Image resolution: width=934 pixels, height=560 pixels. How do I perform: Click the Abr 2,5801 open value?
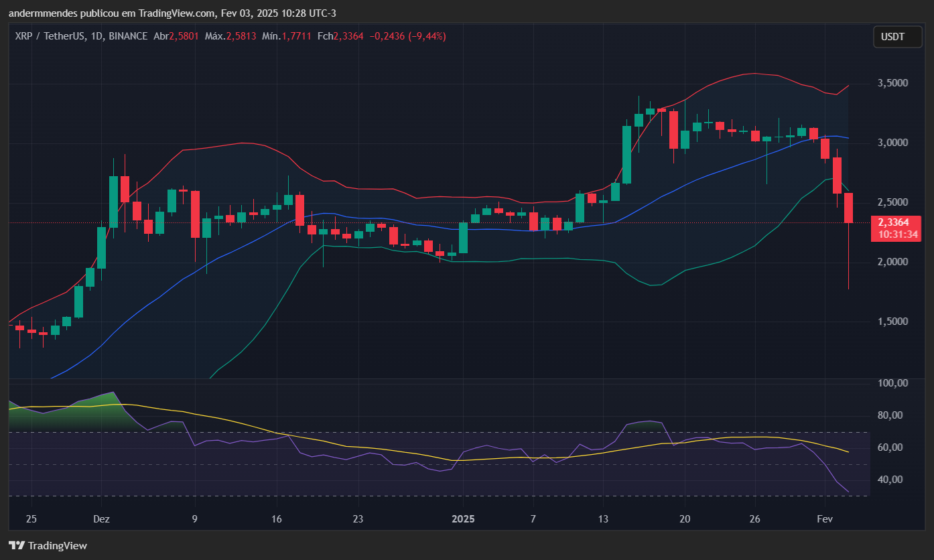pyautogui.click(x=176, y=36)
